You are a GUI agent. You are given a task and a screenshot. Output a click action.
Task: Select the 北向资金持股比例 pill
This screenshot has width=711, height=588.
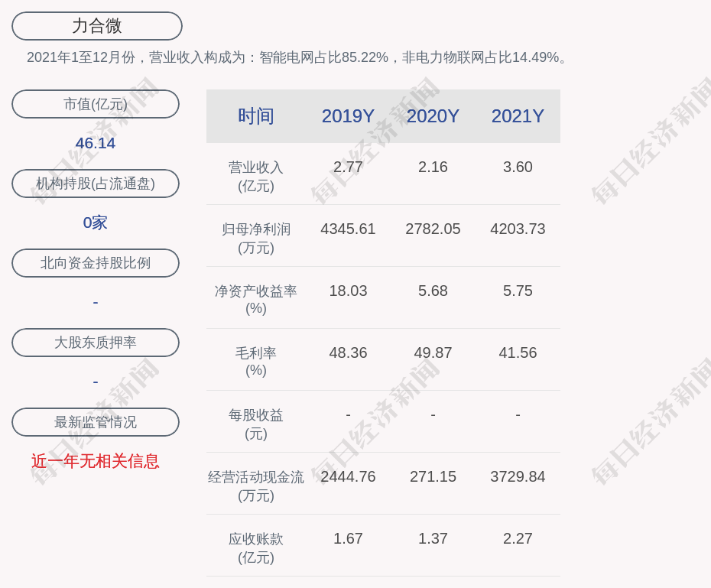pos(96,263)
